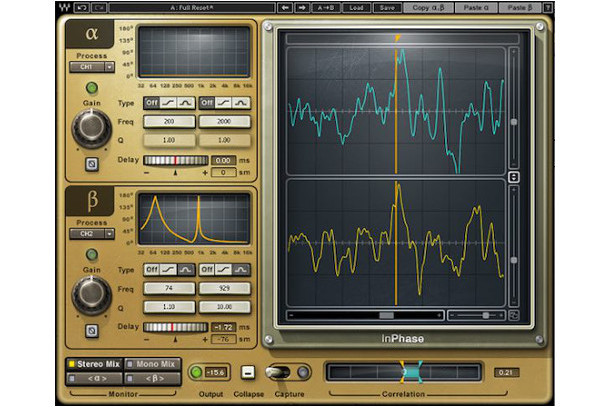
Task: Click Paste α button
Action: [476, 7]
